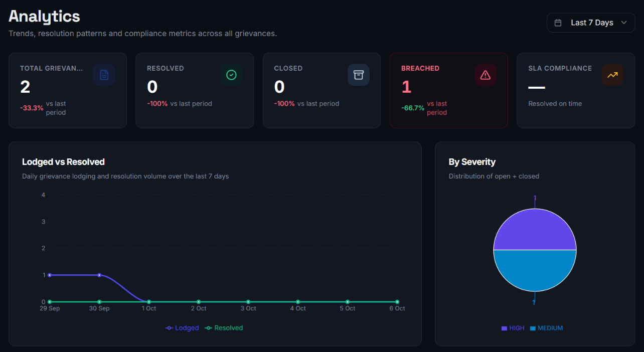Image resolution: width=644 pixels, height=352 pixels.
Task: Expand the date range chevron arrow
Action: (x=624, y=23)
